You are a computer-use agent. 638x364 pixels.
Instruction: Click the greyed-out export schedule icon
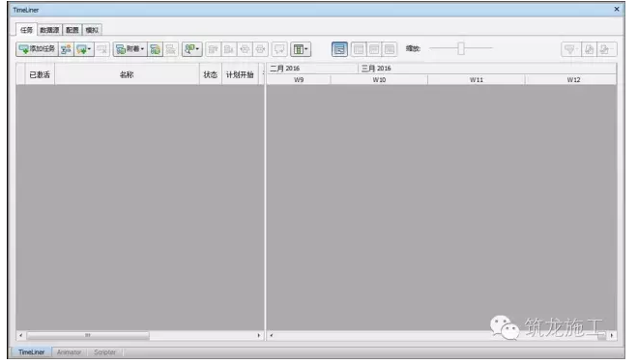606,49
